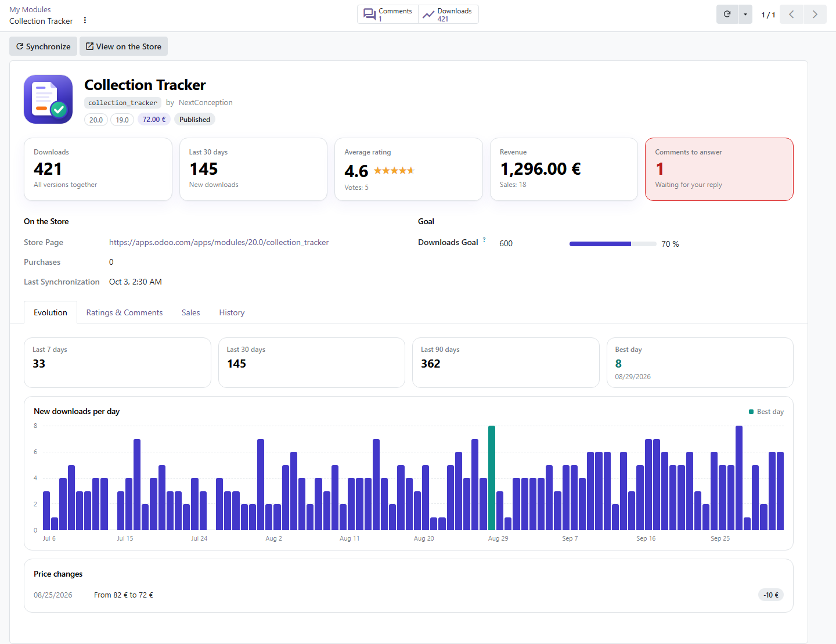The image size is (836, 644).
Task: Click the NextConception author name
Action: [x=206, y=103]
